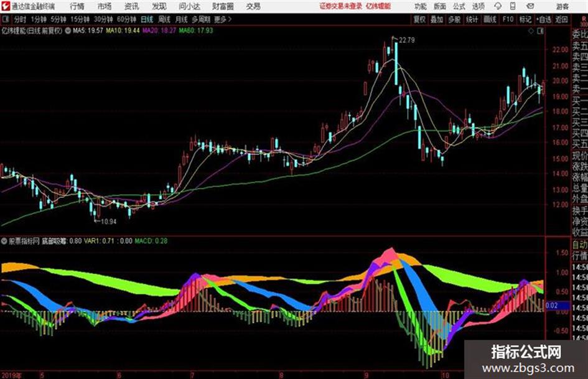The image size is (588, 379).
Task: Expand the 更多 periods dropdown
Action: [x=223, y=19]
